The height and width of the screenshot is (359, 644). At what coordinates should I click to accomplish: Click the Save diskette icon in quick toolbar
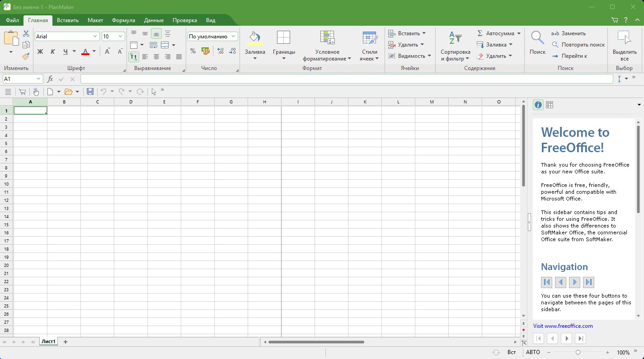click(90, 92)
